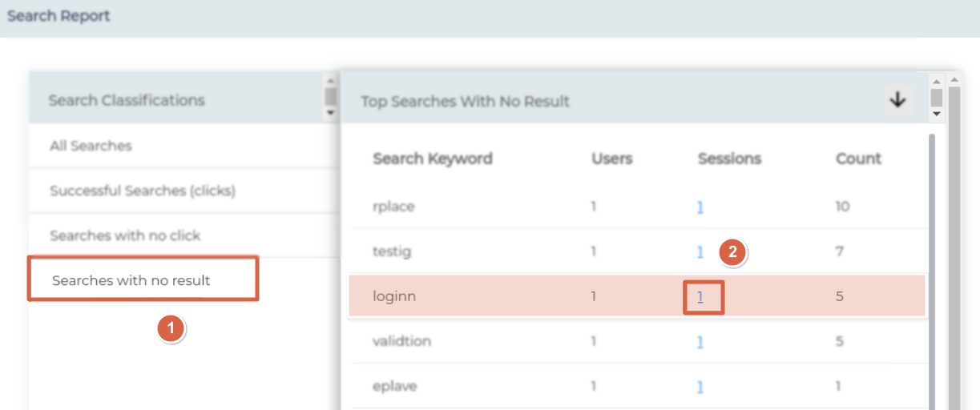Click the download arrow icon in results header
Viewport: 980px width, 410px height.
(x=897, y=100)
